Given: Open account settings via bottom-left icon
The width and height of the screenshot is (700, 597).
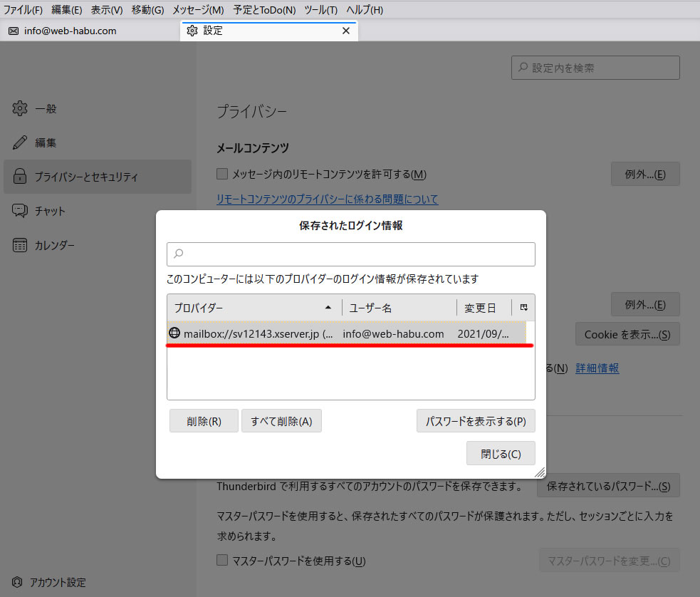Looking at the screenshot, I should (x=17, y=582).
